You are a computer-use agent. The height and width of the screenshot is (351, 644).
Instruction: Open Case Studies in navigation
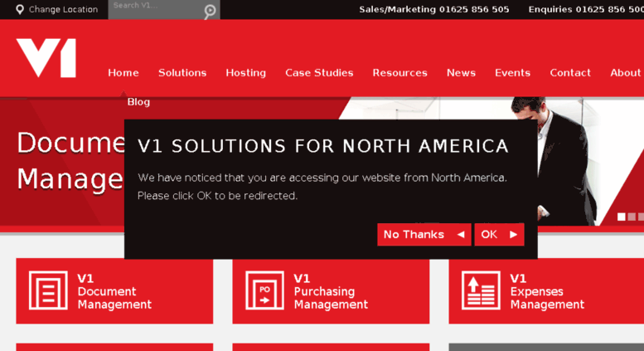pos(319,73)
